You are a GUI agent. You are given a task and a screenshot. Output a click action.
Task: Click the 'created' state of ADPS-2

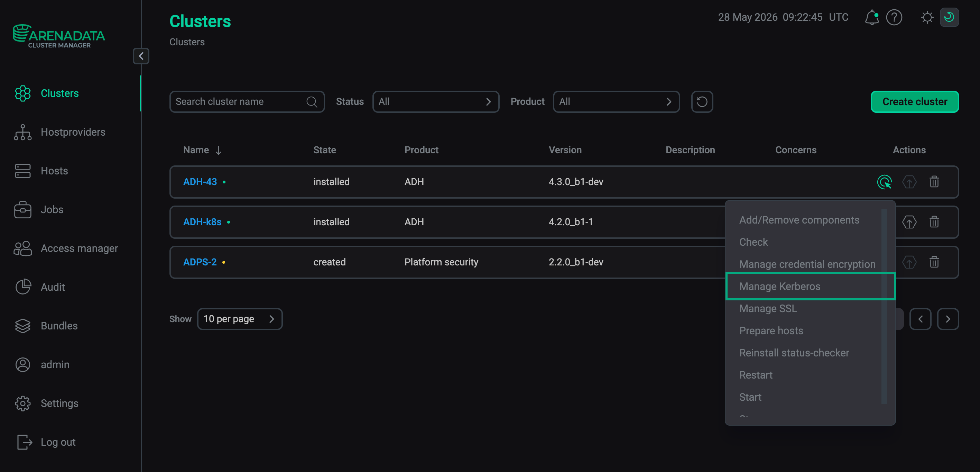[x=330, y=262]
